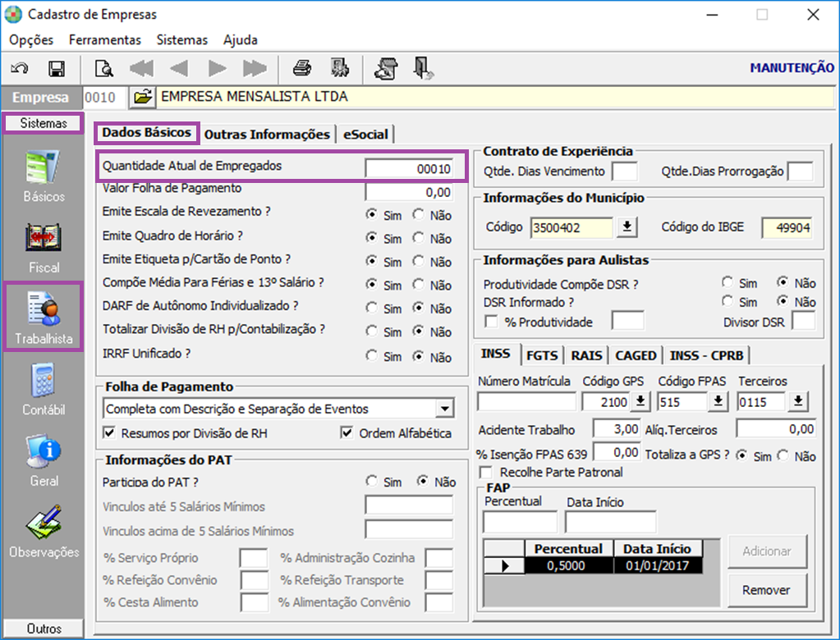Click the exit door toolbar icon
840x640 pixels.
[423, 68]
